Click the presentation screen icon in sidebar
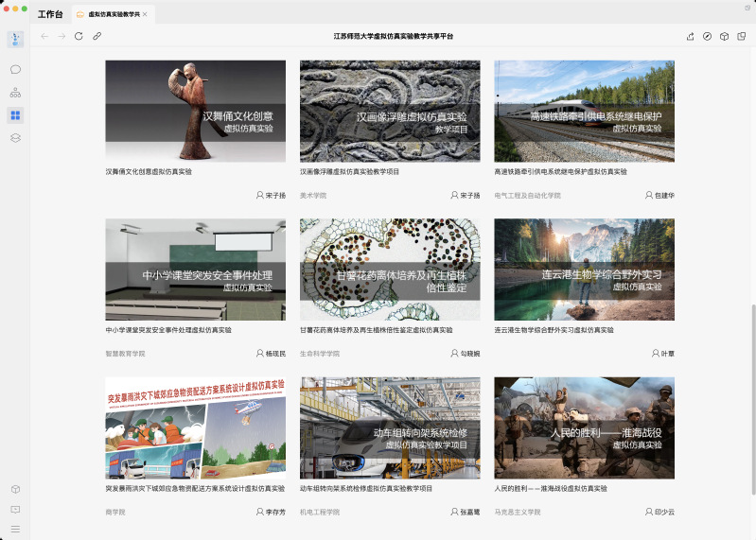Image resolution: width=756 pixels, height=540 pixels. 15,509
